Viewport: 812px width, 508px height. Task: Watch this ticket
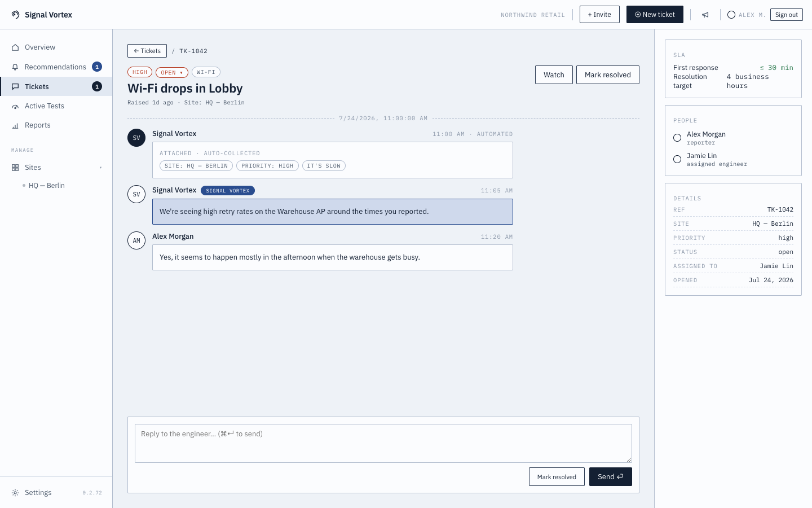click(554, 75)
